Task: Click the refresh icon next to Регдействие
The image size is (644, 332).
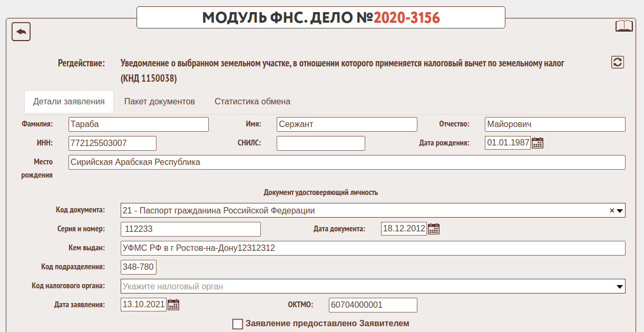Action: 618,62
